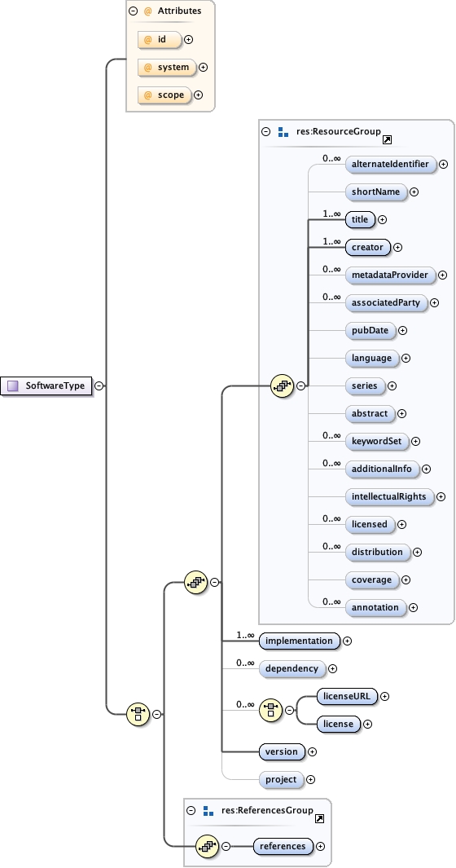Image resolution: width=456 pixels, height=868 pixels.
Task: Expand the creator element plus button
Action: coord(397,248)
